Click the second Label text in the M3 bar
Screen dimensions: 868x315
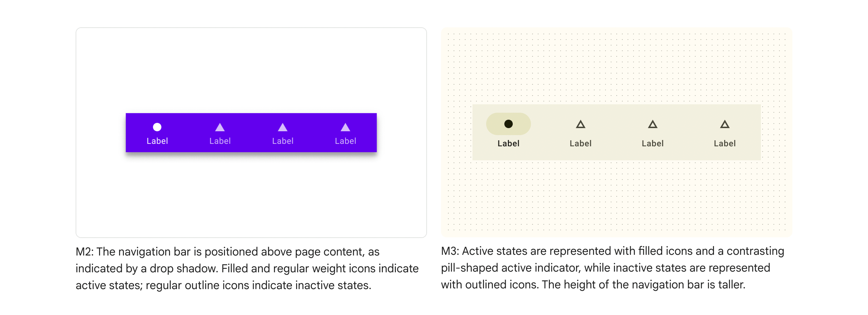(581, 143)
